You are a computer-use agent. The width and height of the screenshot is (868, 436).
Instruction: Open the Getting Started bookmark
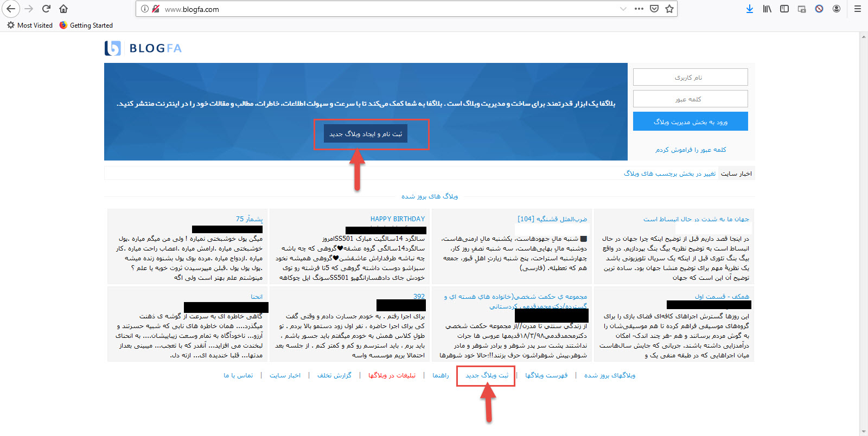click(86, 25)
